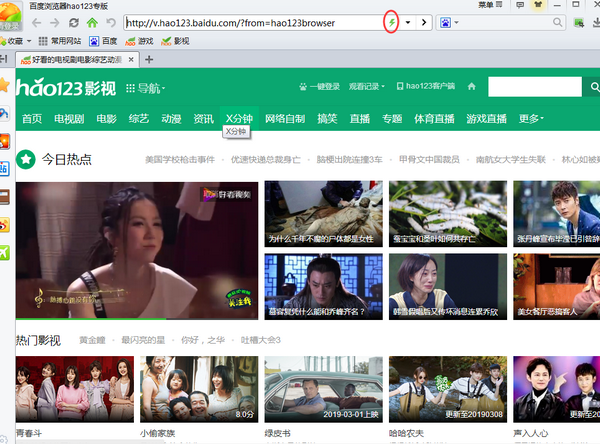Go to browser home page icon

(x=92, y=22)
